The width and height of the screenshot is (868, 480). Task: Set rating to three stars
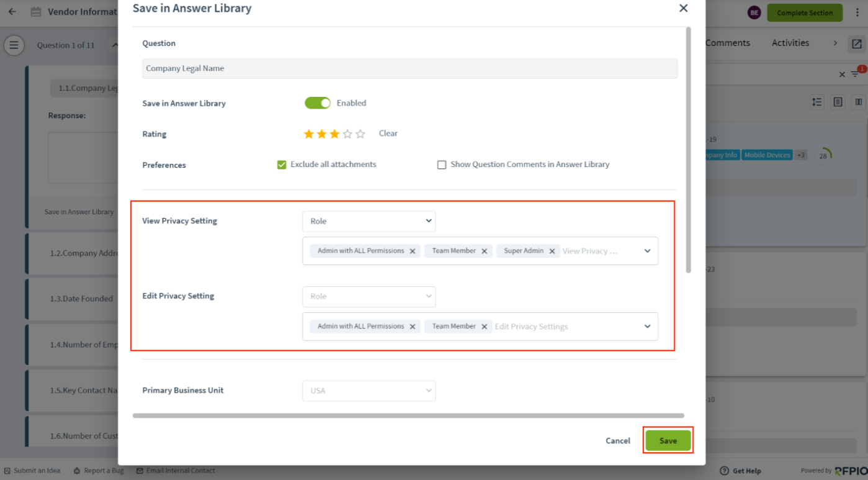click(x=334, y=134)
